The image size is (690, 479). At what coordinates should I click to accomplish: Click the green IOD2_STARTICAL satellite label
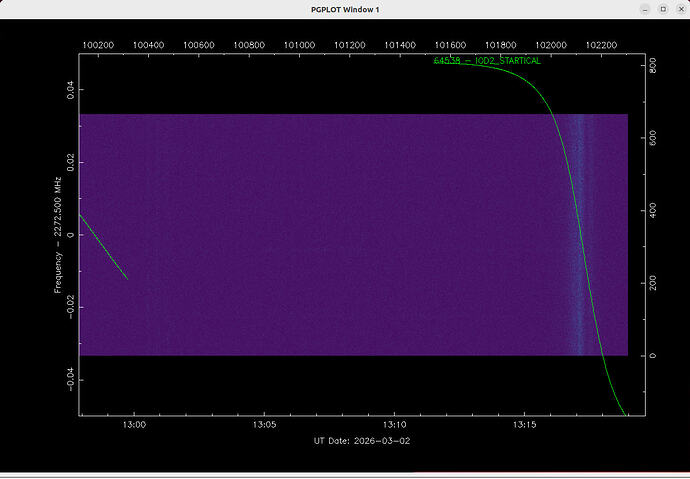click(x=487, y=61)
